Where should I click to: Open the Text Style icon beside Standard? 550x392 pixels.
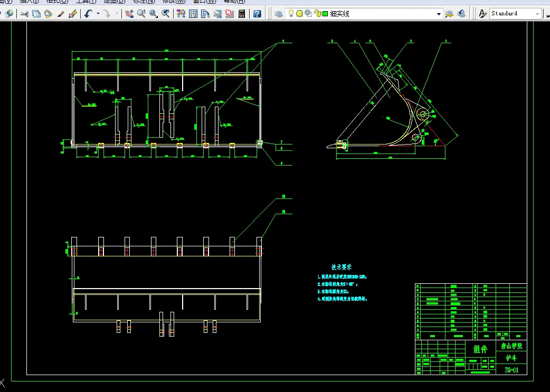(x=482, y=14)
